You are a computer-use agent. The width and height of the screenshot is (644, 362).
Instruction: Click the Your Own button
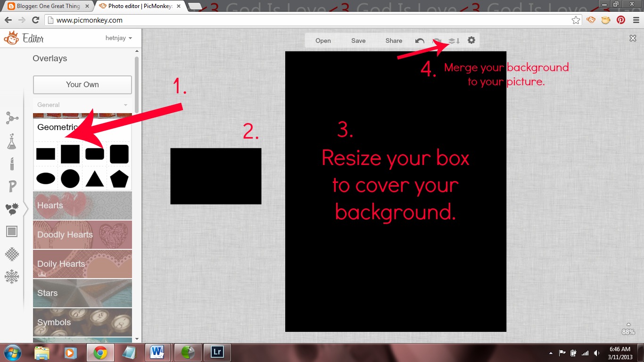pos(83,85)
